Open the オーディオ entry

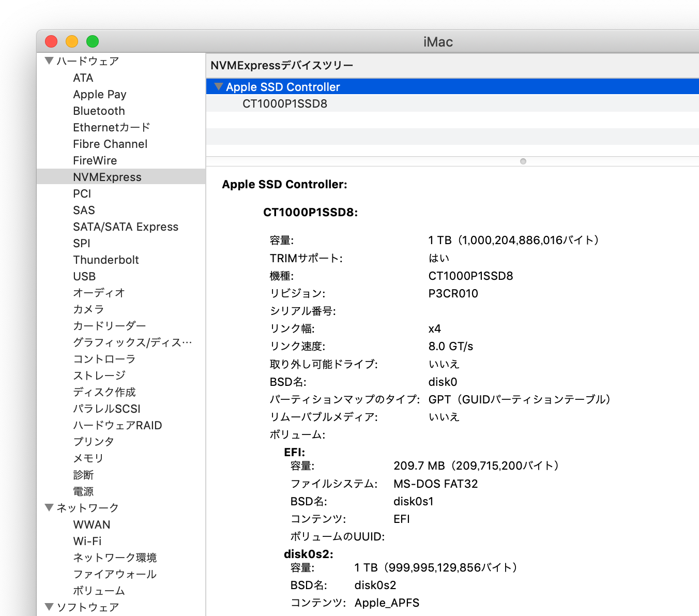point(99,293)
